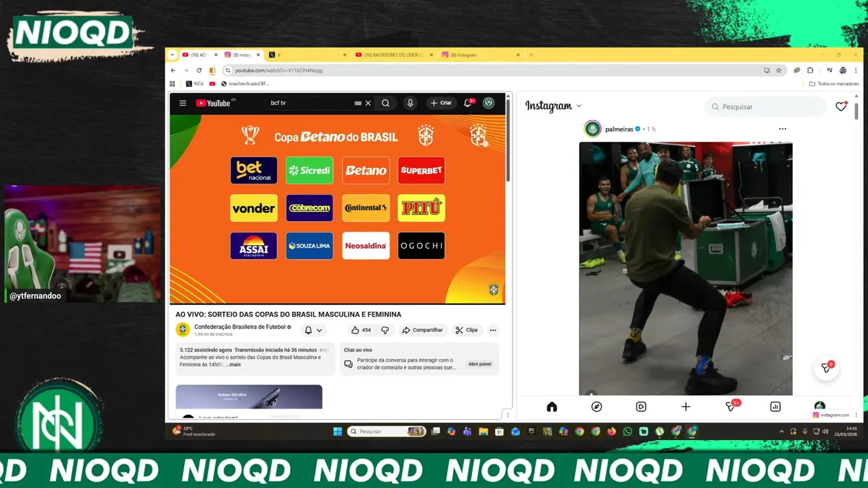Open the YouTube hamburger guide menu

[x=182, y=103]
